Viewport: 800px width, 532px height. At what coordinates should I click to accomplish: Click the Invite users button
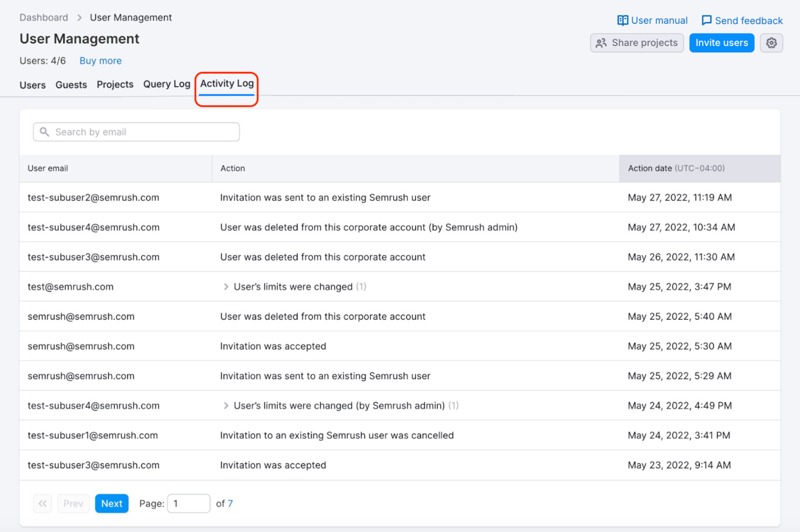pyautogui.click(x=721, y=43)
